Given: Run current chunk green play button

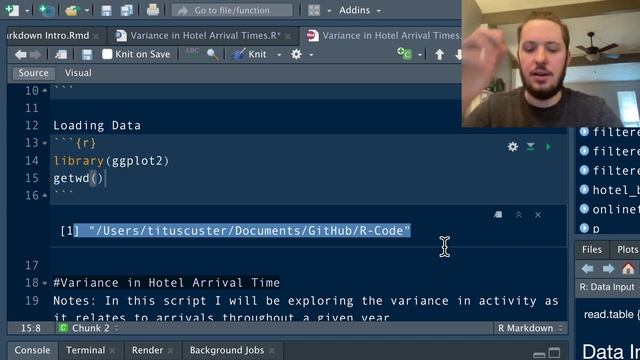Looking at the screenshot, I should pos(548,147).
